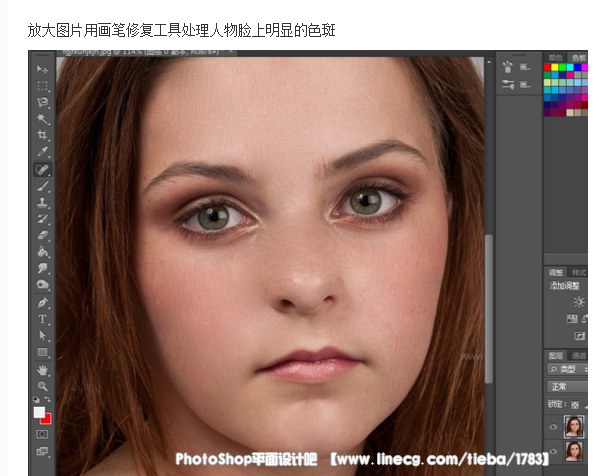Pick the pure blue swatch
Screen dimensions: 599x476
point(578,68)
